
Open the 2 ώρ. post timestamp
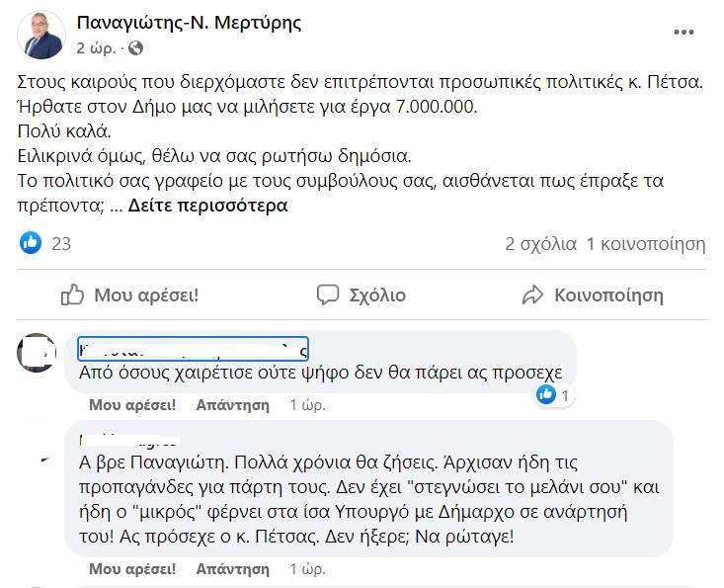[x=96, y=48]
